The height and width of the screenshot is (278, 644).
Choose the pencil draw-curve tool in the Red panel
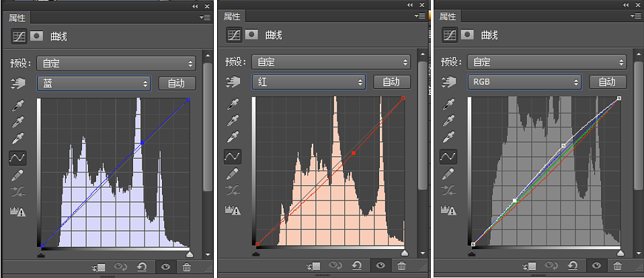click(233, 173)
